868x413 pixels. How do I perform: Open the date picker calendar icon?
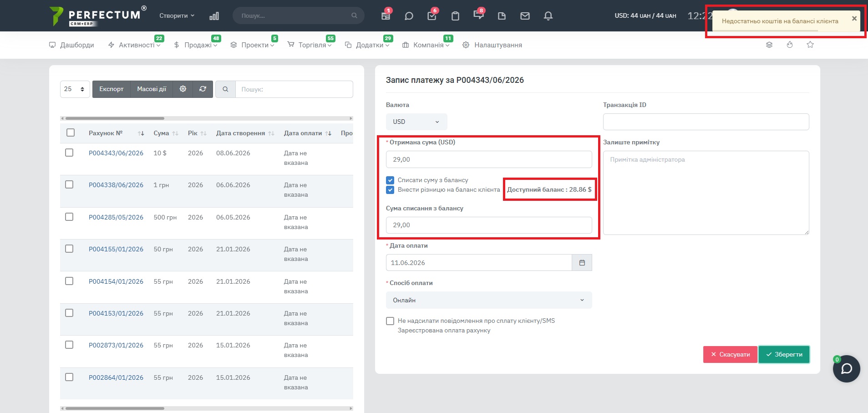click(582, 263)
